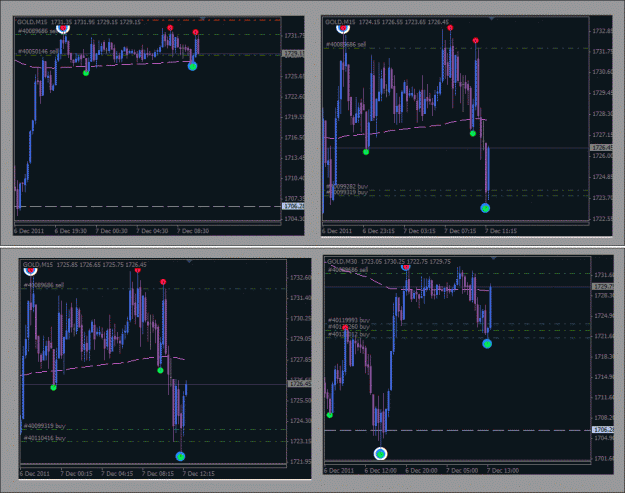625x493 pixels.
Task: Click the #40099282 buy order label
Action: (347, 187)
